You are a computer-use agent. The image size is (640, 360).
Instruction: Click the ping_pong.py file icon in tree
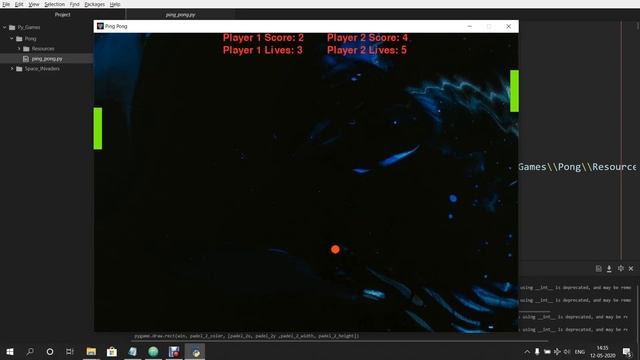click(26, 59)
